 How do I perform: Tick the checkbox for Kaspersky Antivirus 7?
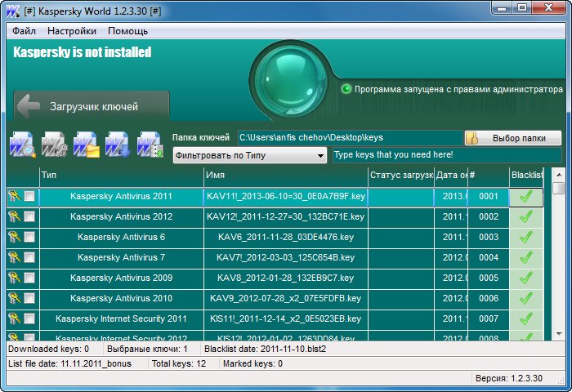point(29,257)
